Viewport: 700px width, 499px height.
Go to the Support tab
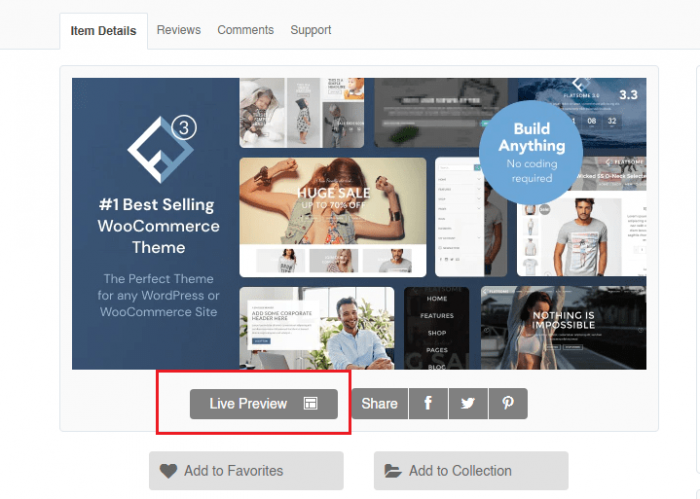[311, 30]
